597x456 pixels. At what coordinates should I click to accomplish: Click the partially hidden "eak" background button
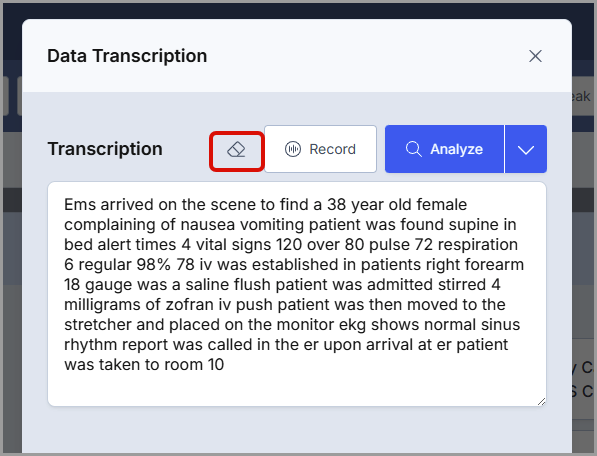tap(581, 96)
